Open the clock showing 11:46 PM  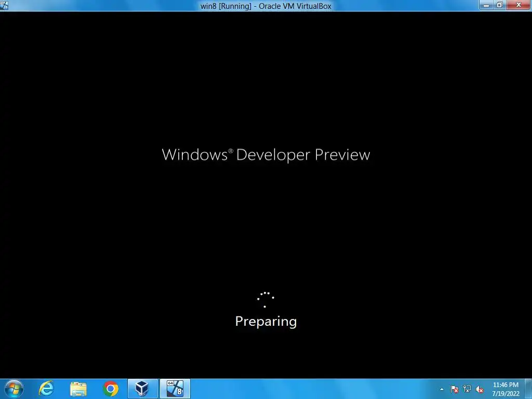tap(506, 385)
